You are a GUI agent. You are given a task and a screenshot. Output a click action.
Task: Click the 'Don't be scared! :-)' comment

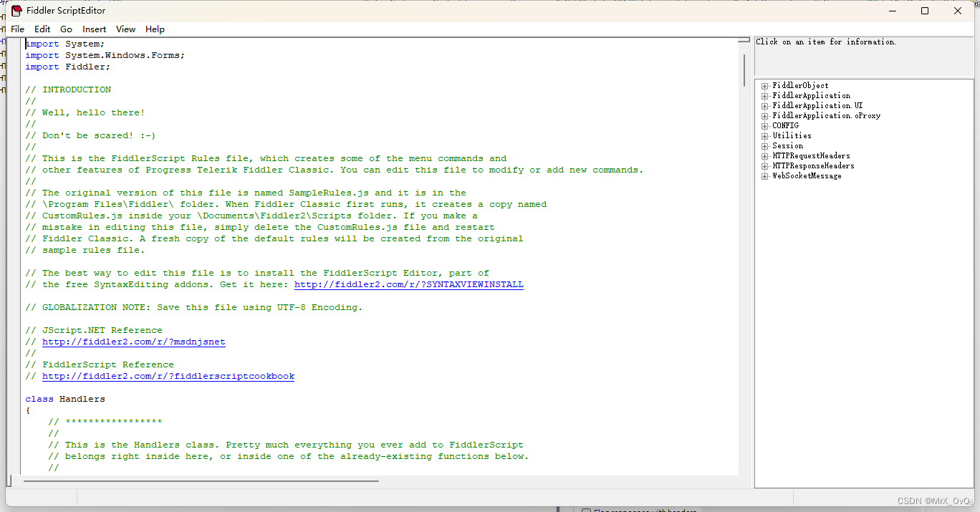(90, 135)
